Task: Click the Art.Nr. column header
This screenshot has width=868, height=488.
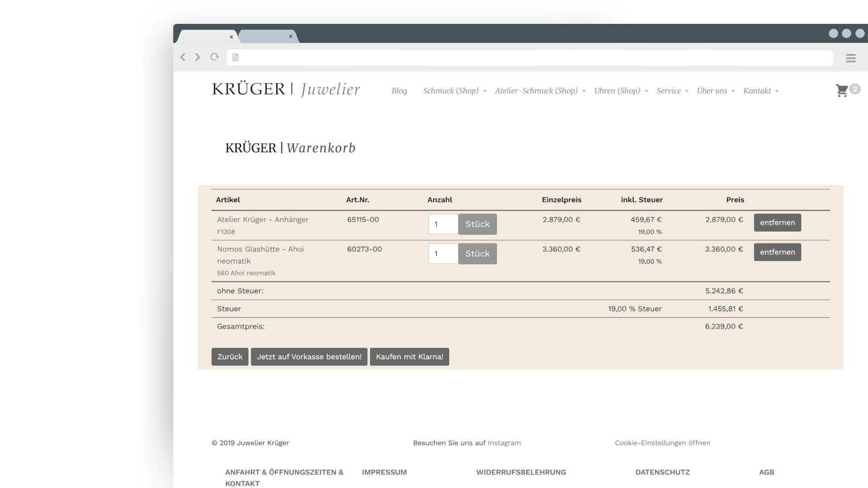Action: pyautogui.click(x=358, y=200)
